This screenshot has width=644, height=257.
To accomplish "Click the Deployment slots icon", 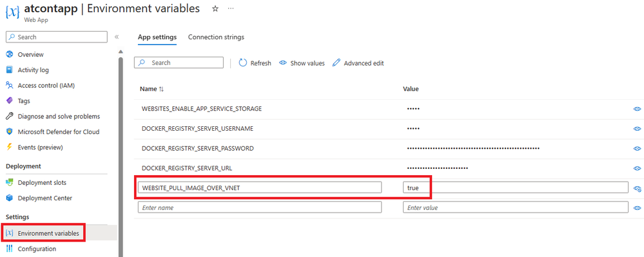I will tap(10, 182).
